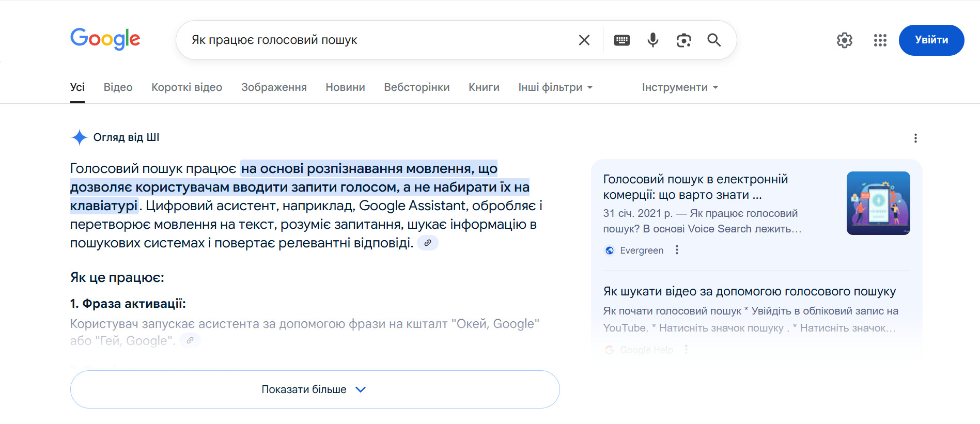Viewport: 980px width, 424px height.
Task: Clear the search query with the X
Action: (584, 40)
